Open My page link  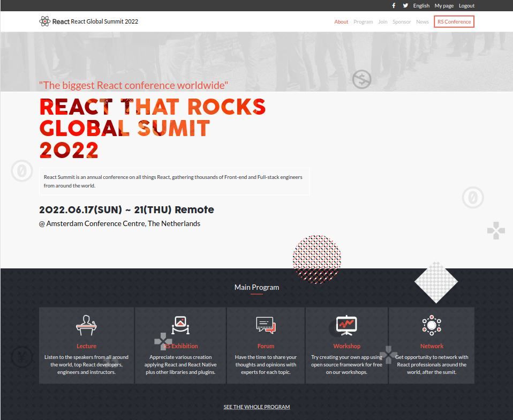444,5
